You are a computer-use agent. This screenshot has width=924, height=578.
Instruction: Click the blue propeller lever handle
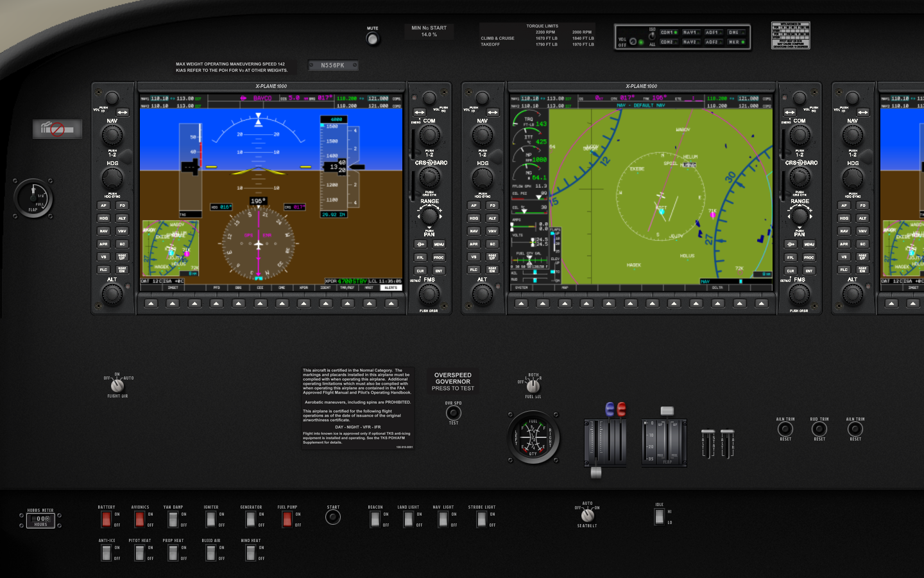click(x=610, y=408)
